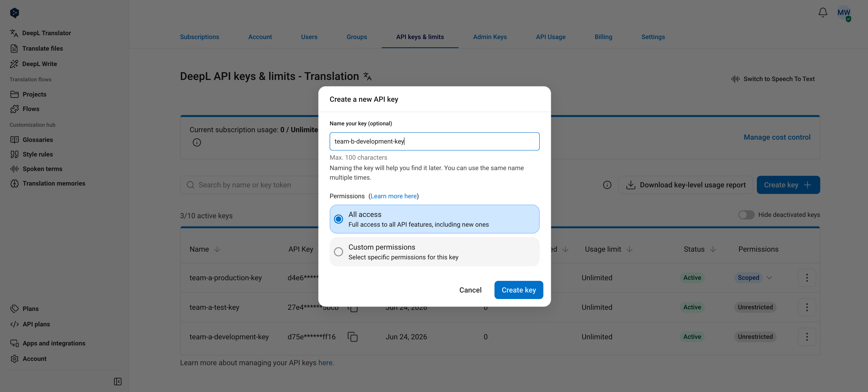Select API keys & limits tab
The height and width of the screenshot is (392, 868).
click(x=420, y=37)
